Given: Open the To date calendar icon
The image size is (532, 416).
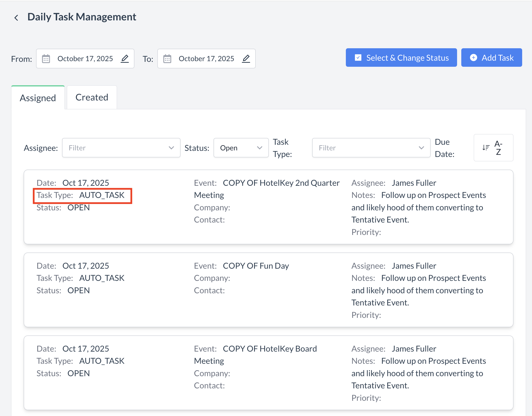Looking at the screenshot, I should (x=167, y=59).
